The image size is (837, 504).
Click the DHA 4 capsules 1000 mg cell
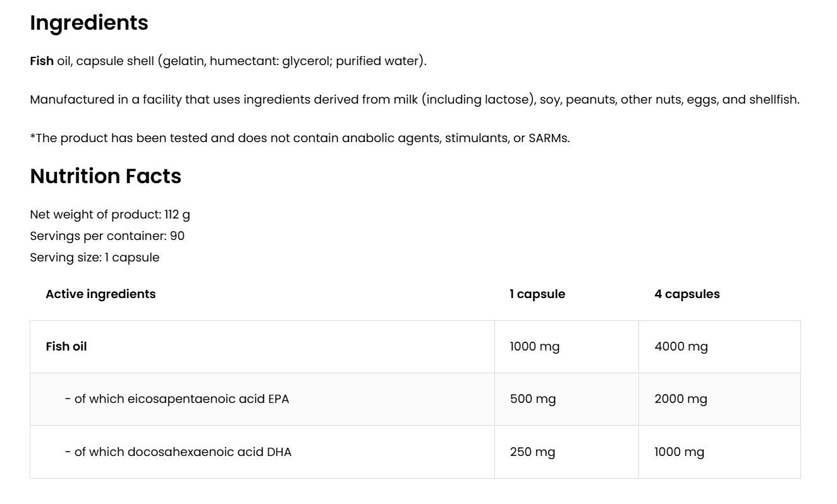point(679,452)
